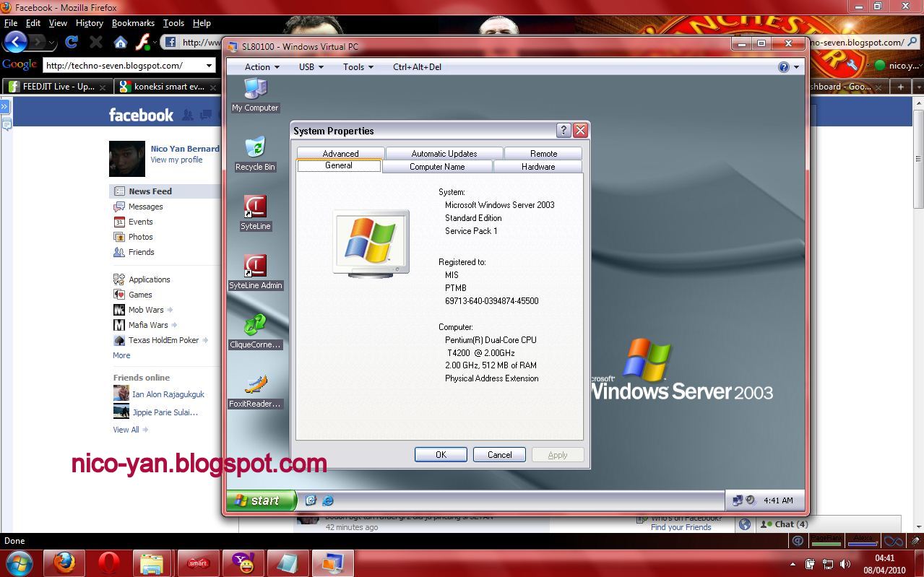Select the koneksi smart ev... browser tab
Image resolution: width=924 pixels, height=577 pixels.
[168, 87]
